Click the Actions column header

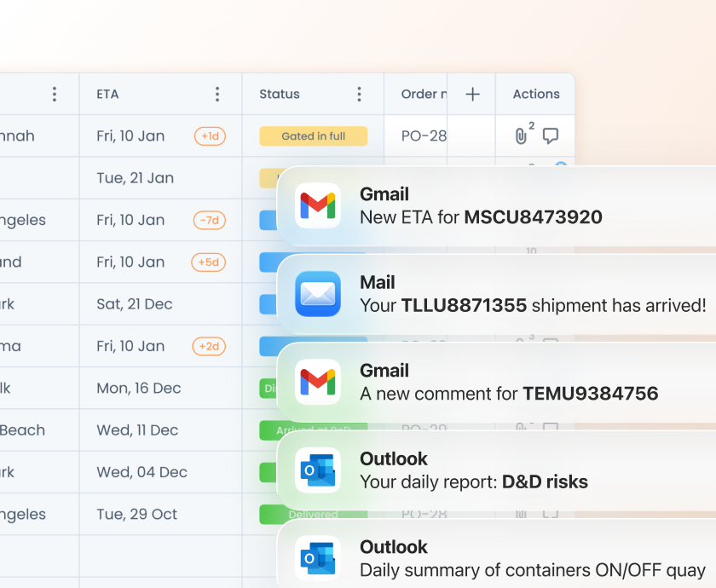click(536, 94)
